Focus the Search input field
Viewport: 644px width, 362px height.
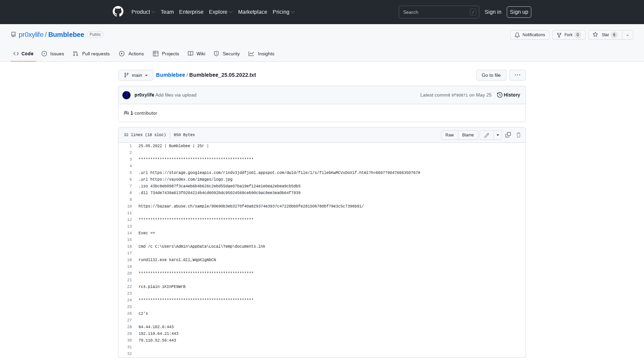coord(439,12)
